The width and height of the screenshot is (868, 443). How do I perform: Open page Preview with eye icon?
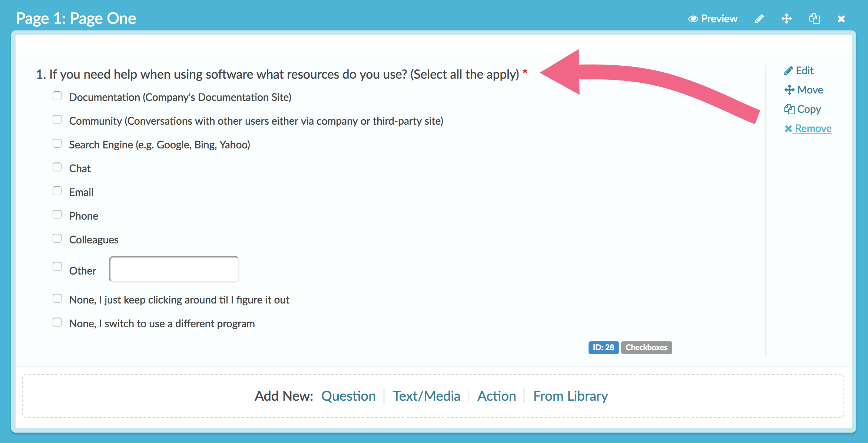(x=713, y=19)
